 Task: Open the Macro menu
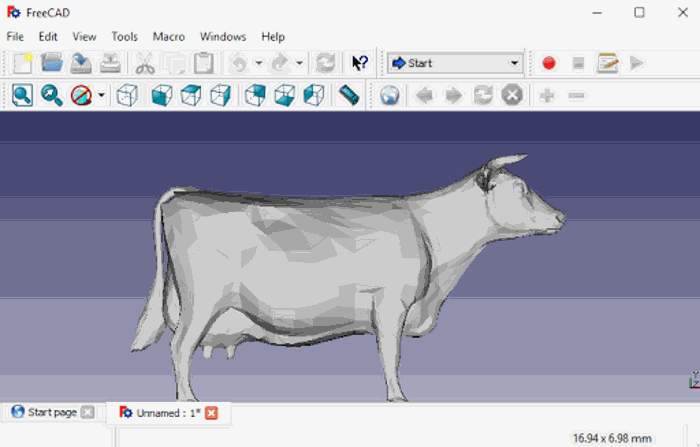(169, 37)
